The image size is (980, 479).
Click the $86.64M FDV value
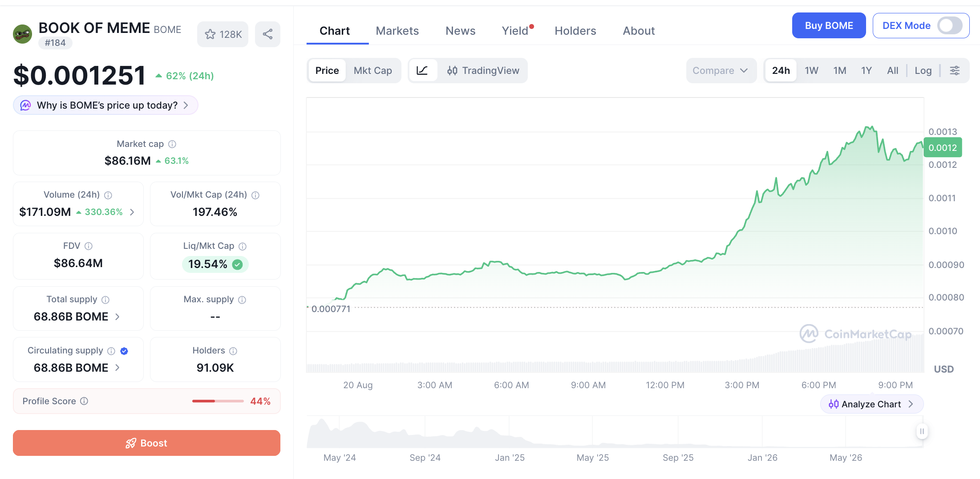point(78,263)
